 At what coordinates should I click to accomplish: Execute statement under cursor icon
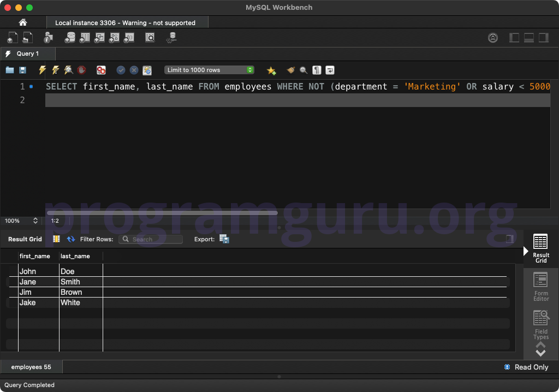coord(55,70)
